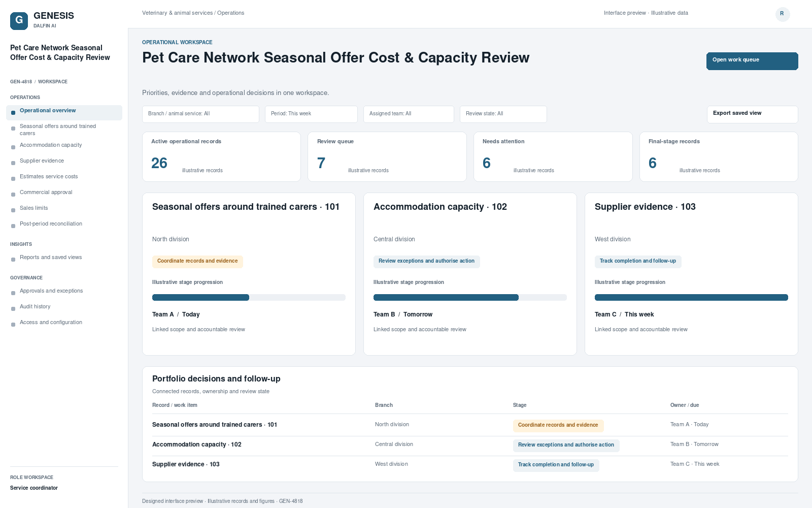Select Operational overview in sidebar
The width and height of the screenshot is (812, 508).
click(64, 113)
